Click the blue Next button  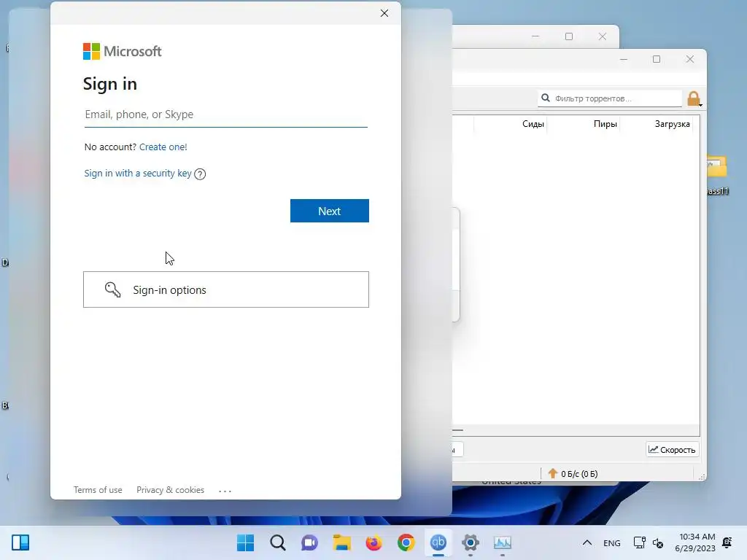point(330,211)
